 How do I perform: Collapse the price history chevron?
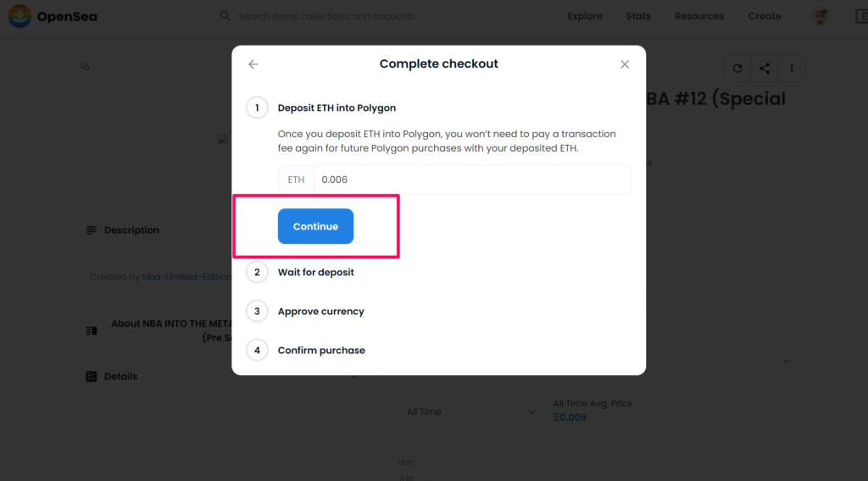[786, 361]
